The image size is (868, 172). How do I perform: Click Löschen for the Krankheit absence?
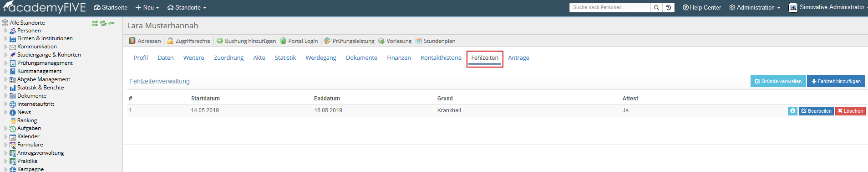pos(850,111)
